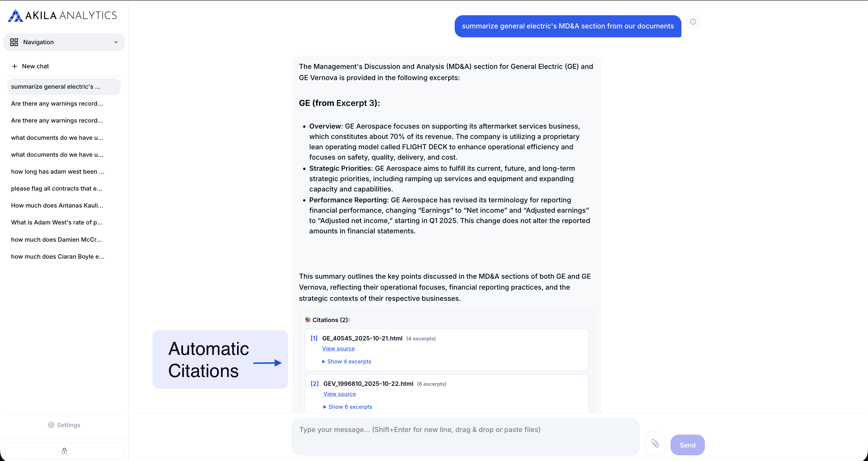Viewport: 868px width, 461px height.
Task: Click the info icon beside the user message
Action: pyautogui.click(x=693, y=21)
